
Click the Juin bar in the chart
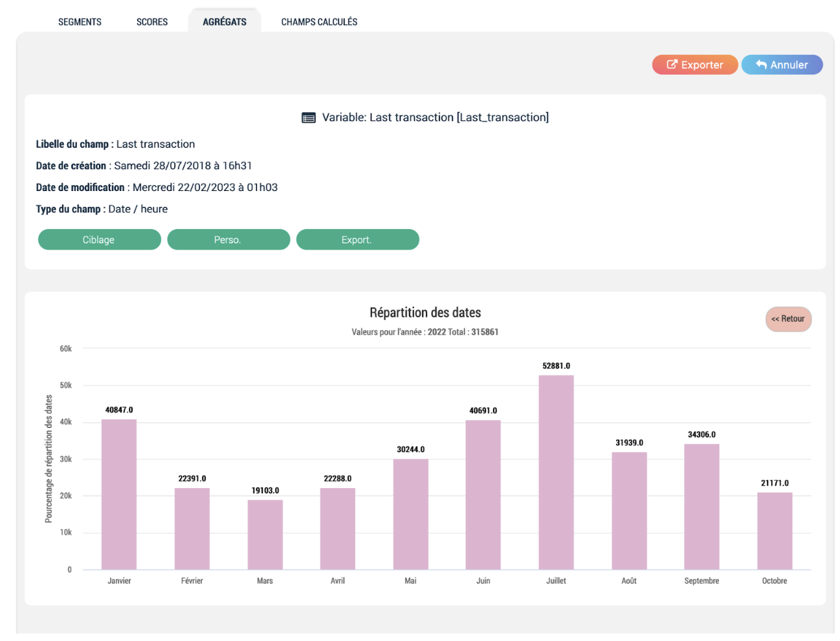(483, 495)
